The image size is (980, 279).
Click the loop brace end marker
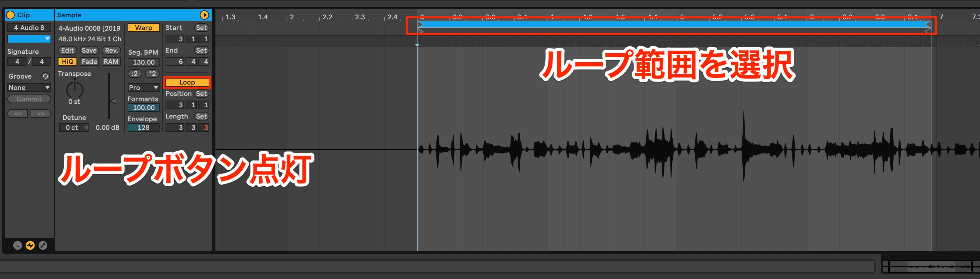[928, 24]
